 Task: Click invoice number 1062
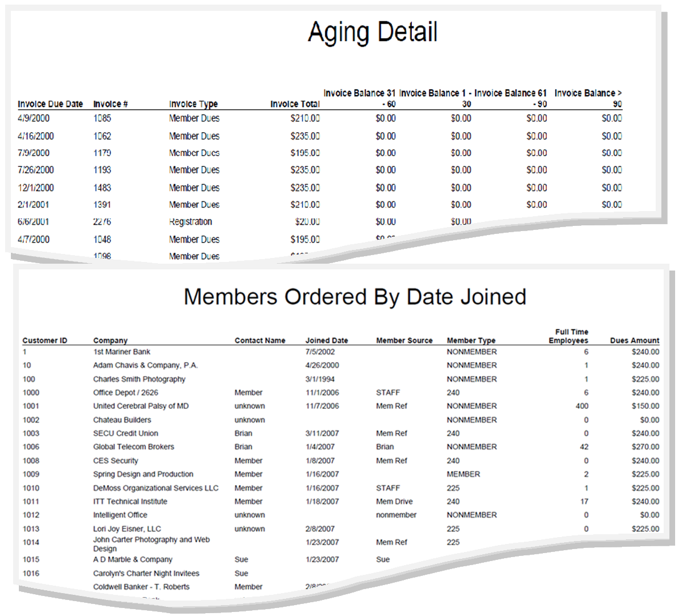click(102, 136)
